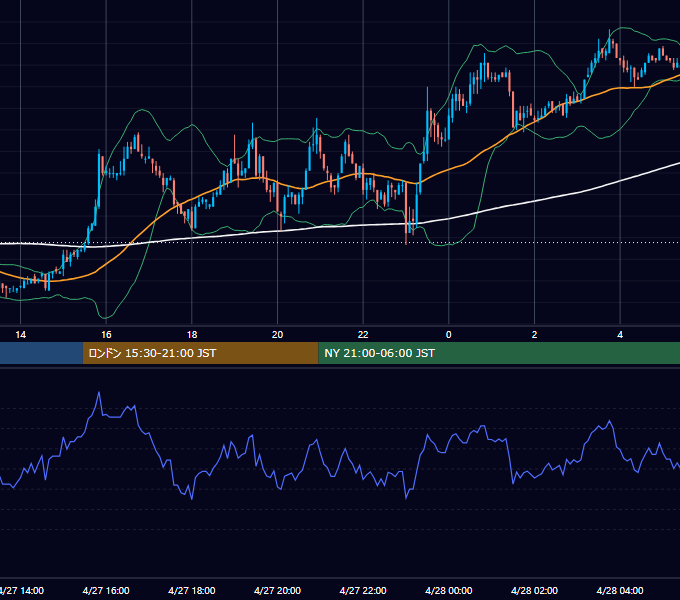Screen dimensions: 680x600
Task: Click the hour label 16 on price chart axis
Action: click(x=106, y=335)
